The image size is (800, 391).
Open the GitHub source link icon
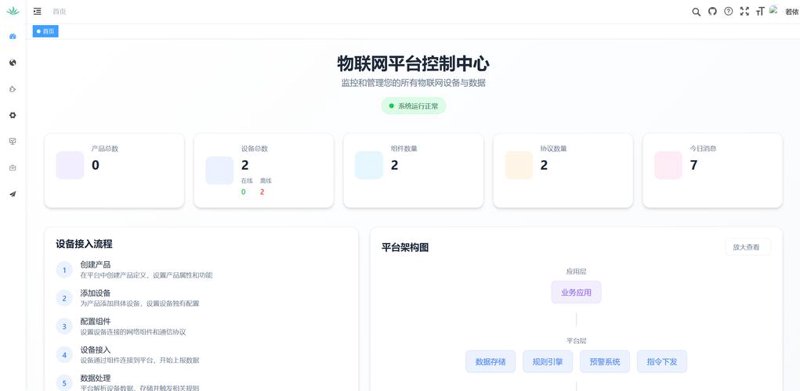tap(712, 11)
